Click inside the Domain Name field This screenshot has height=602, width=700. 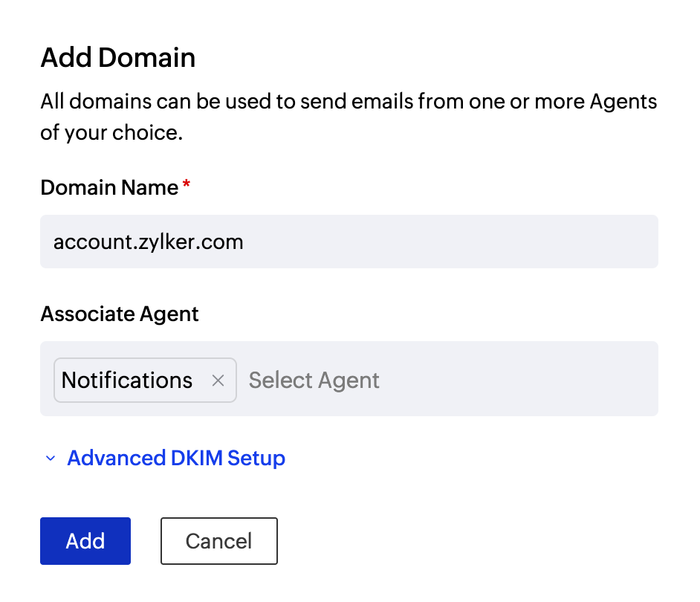349,242
